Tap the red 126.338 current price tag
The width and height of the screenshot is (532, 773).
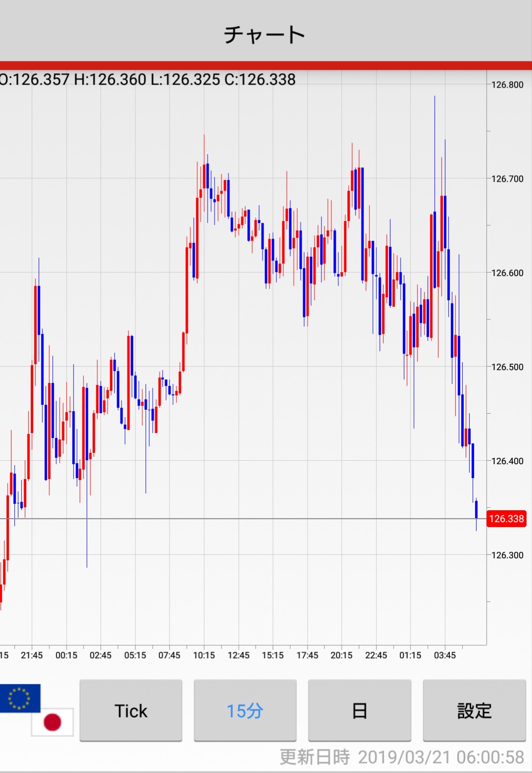506,519
